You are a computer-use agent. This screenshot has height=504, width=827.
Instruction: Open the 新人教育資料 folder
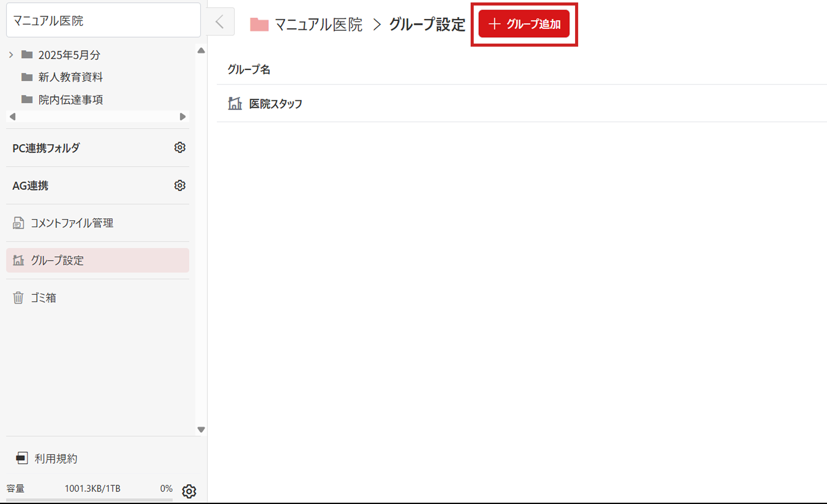[70, 77]
